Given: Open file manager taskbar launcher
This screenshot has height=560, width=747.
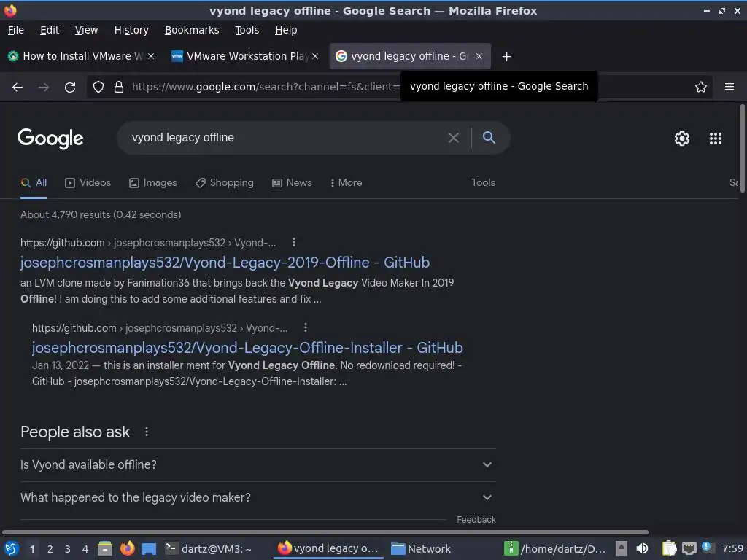Looking at the screenshot, I should pos(105,548).
